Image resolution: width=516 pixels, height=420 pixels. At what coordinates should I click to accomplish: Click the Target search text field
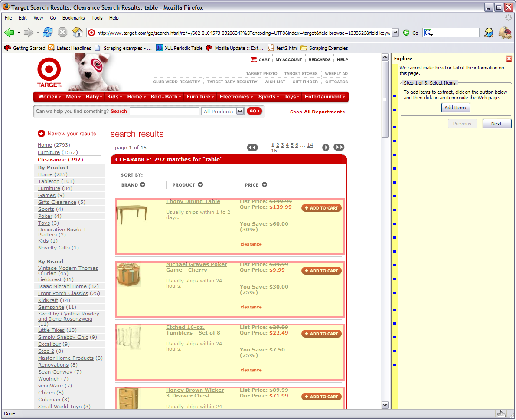point(164,112)
